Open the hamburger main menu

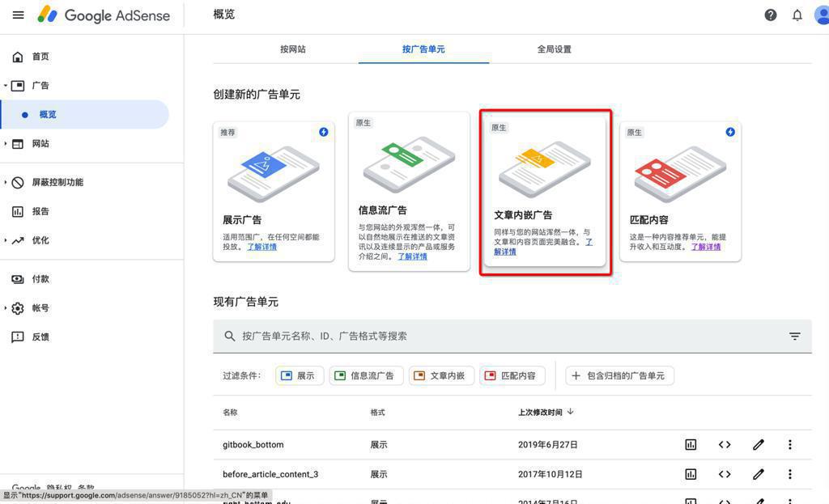click(x=18, y=15)
